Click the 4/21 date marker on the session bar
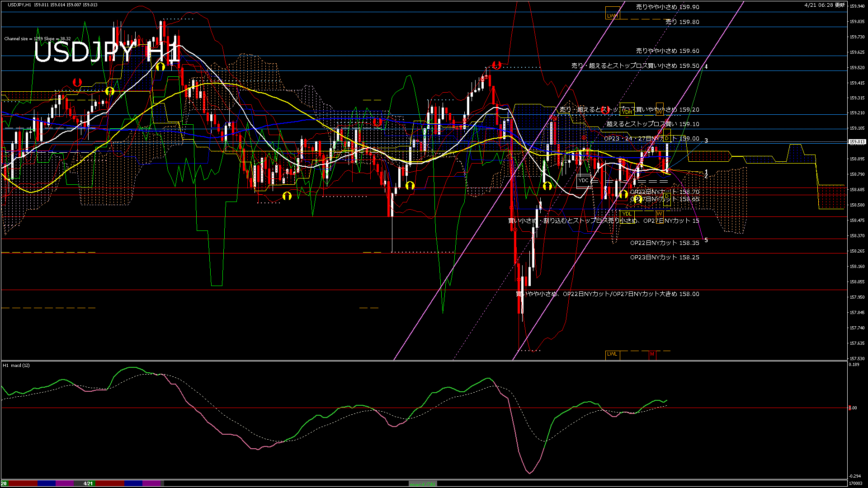868x488 pixels. pyautogui.click(x=88, y=483)
